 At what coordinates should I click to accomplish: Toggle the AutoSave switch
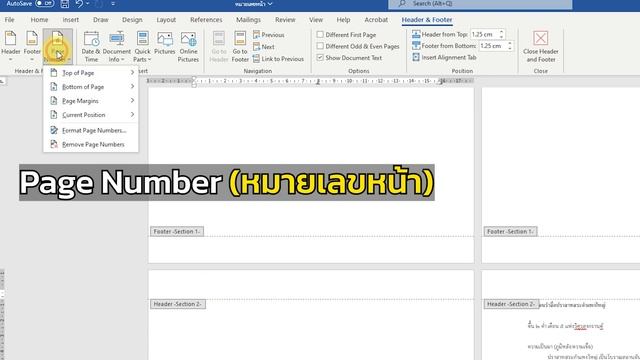coord(44,3)
